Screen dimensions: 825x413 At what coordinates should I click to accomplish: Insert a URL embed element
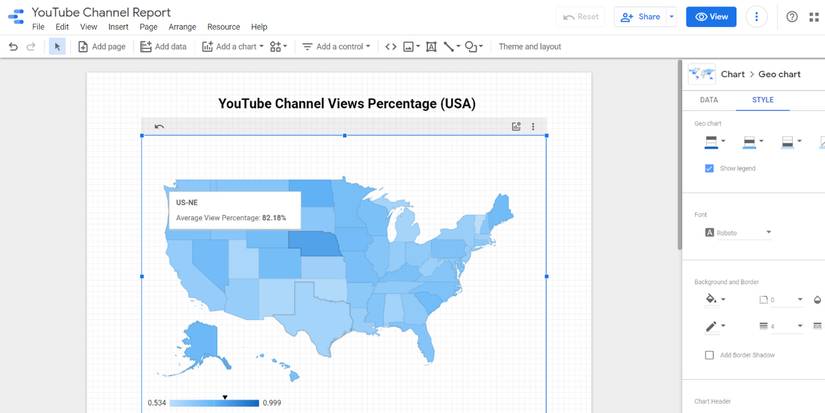click(x=390, y=47)
